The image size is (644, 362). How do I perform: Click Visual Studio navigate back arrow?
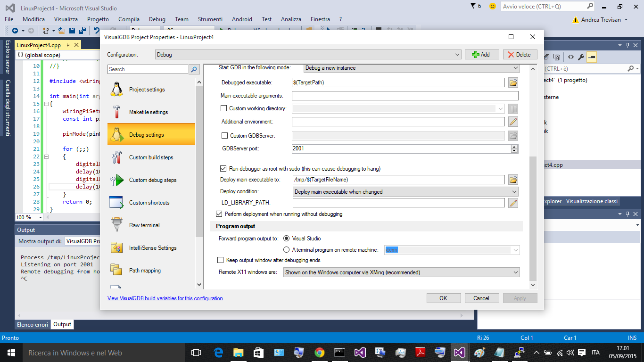[15, 31]
